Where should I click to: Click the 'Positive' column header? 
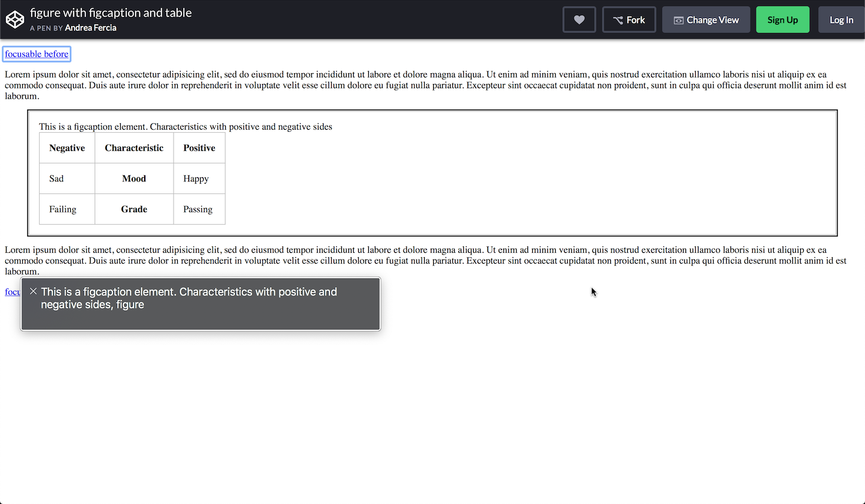click(x=199, y=148)
